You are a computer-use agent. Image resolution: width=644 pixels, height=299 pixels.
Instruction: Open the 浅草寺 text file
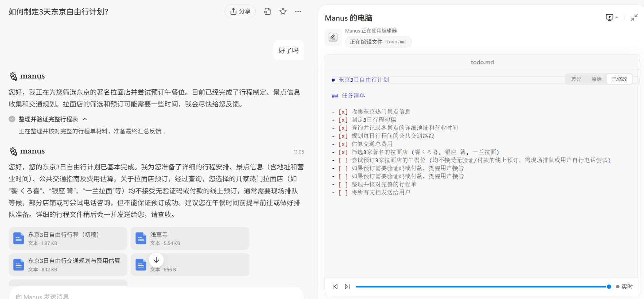point(190,238)
